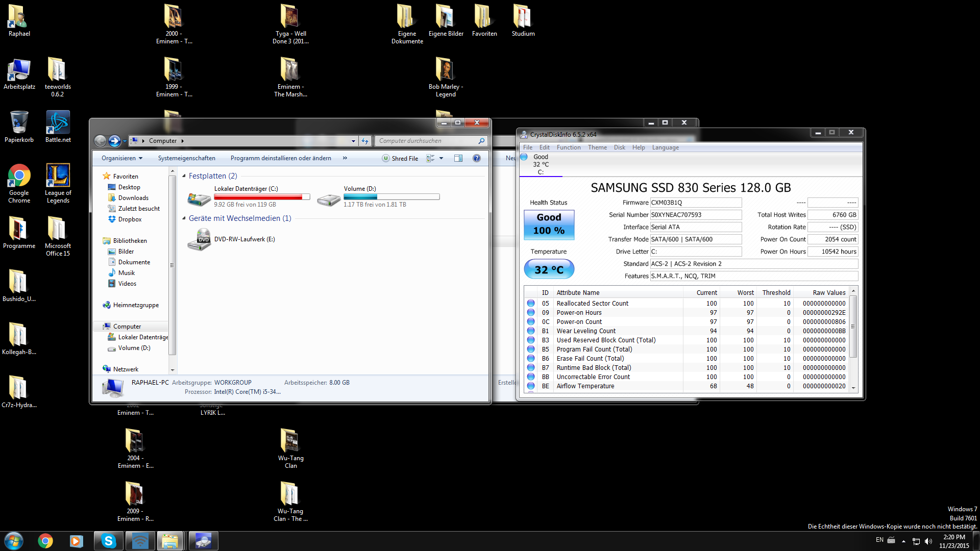Click in the Computer durchsuchen search field

click(x=426, y=141)
